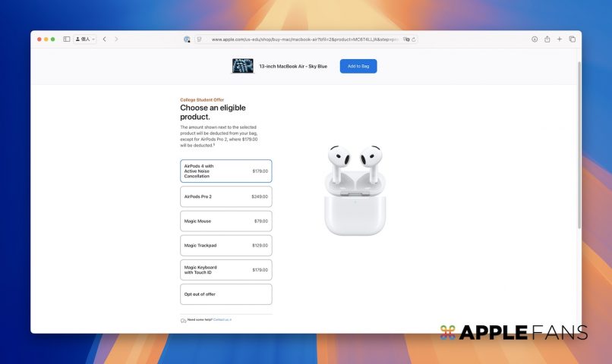Viewport: 612px width, 364px height.
Task: Select Magic Keyboard with Touch ID
Action: (226, 269)
